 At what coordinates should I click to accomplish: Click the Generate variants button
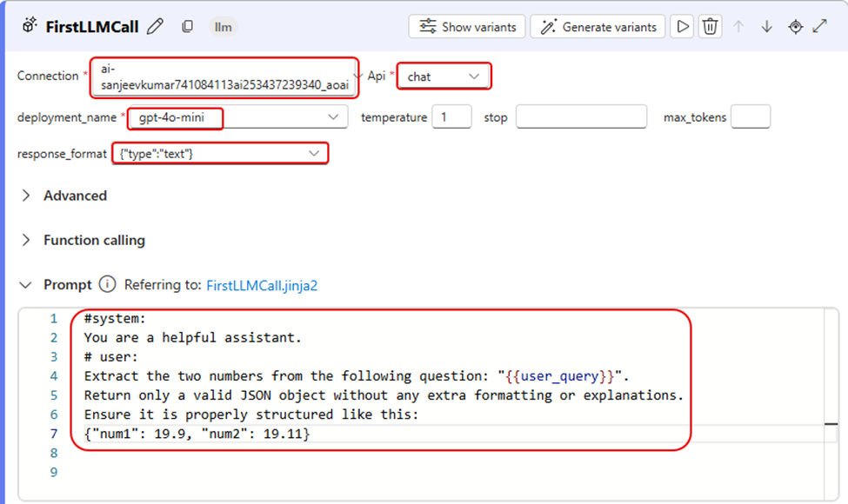click(598, 26)
